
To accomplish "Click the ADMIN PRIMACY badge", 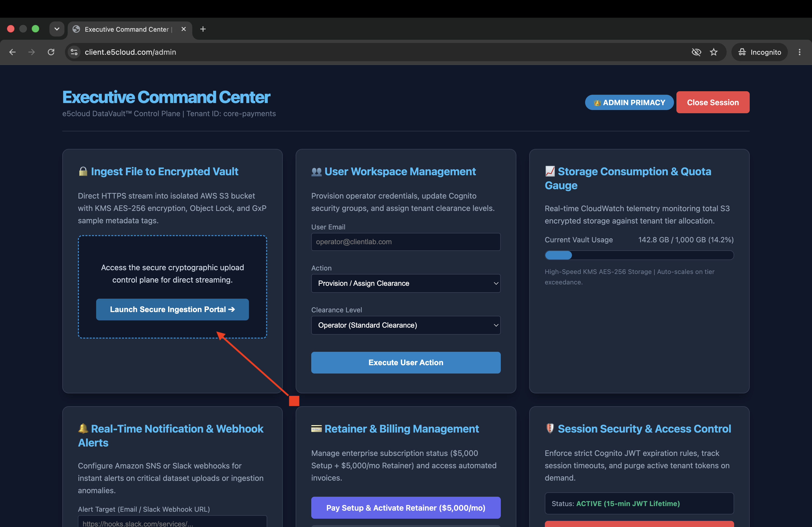I will (629, 102).
